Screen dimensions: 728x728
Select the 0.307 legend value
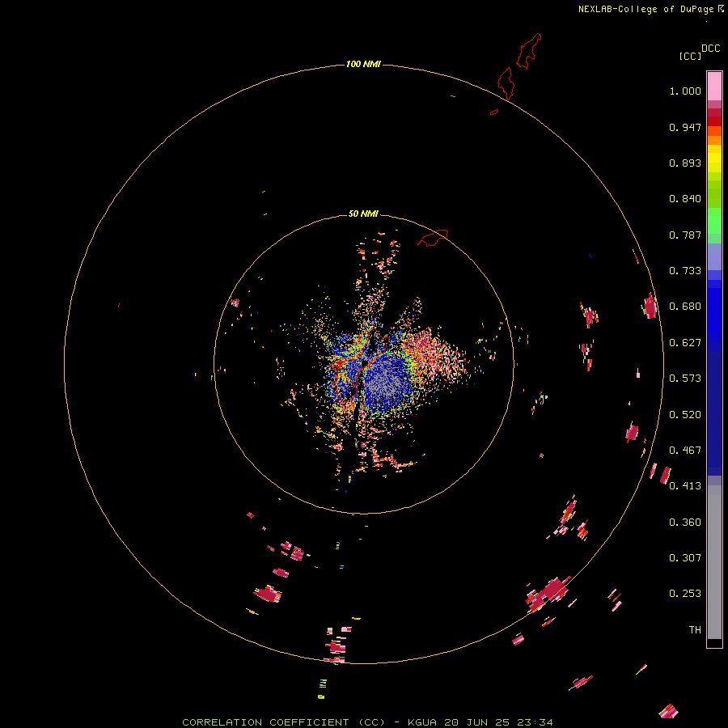tap(685, 558)
